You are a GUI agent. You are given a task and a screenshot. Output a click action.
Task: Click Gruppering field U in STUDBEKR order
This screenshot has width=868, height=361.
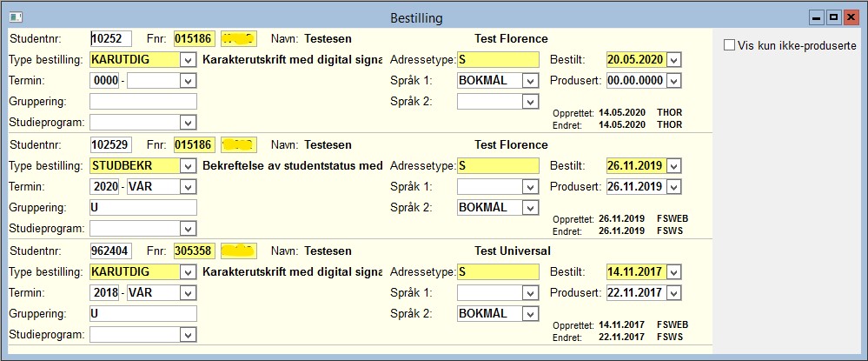pyautogui.click(x=143, y=208)
